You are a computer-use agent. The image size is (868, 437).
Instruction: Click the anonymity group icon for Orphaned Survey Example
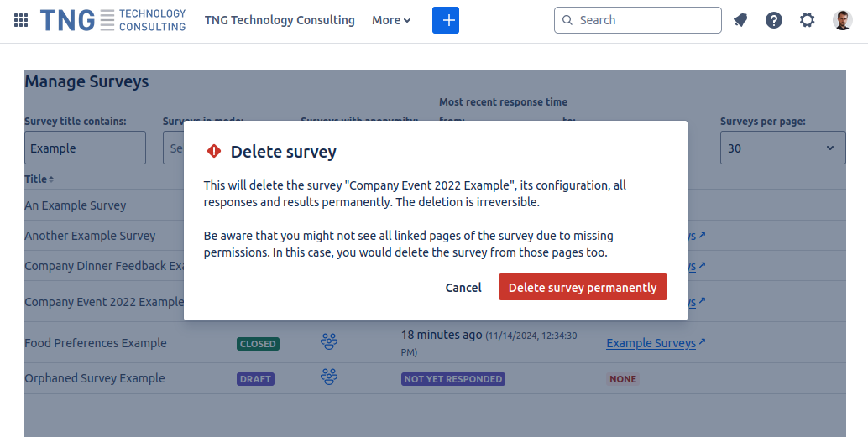coord(329,377)
